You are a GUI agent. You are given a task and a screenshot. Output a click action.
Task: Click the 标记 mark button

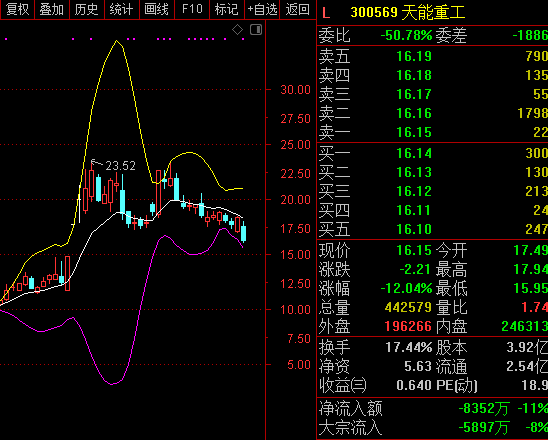pos(226,9)
